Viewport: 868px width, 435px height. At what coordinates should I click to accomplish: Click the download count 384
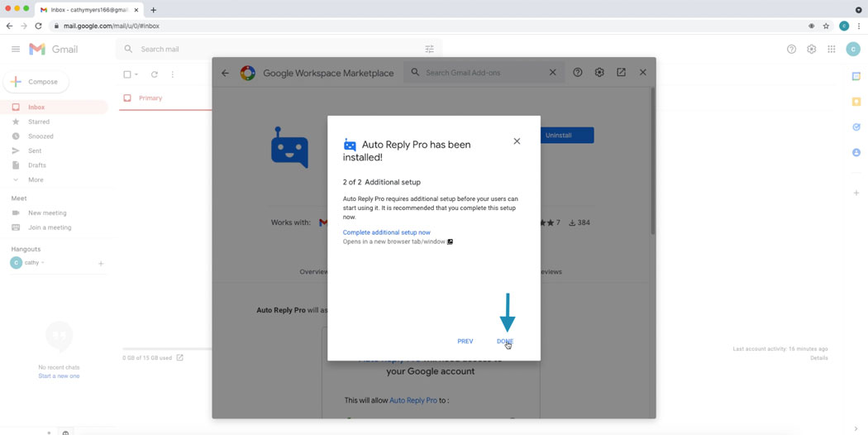[579, 222]
